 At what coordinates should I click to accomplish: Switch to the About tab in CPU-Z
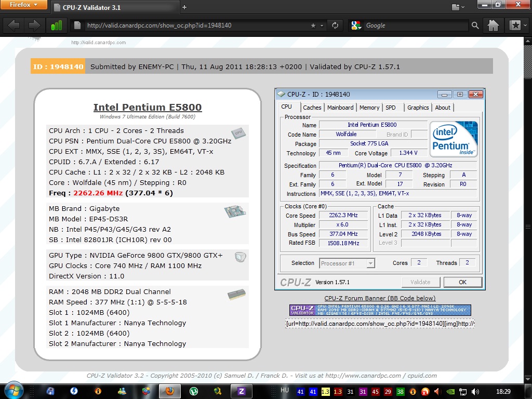(443, 108)
